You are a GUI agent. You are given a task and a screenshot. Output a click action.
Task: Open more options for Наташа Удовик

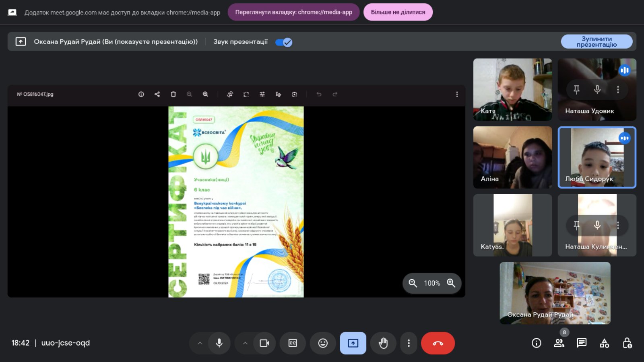618,89
